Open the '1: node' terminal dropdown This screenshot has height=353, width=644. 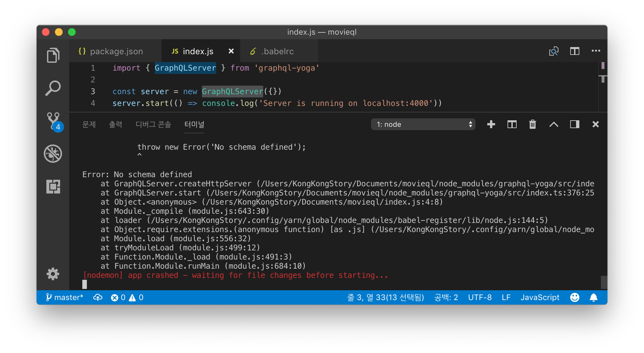coord(423,124)
